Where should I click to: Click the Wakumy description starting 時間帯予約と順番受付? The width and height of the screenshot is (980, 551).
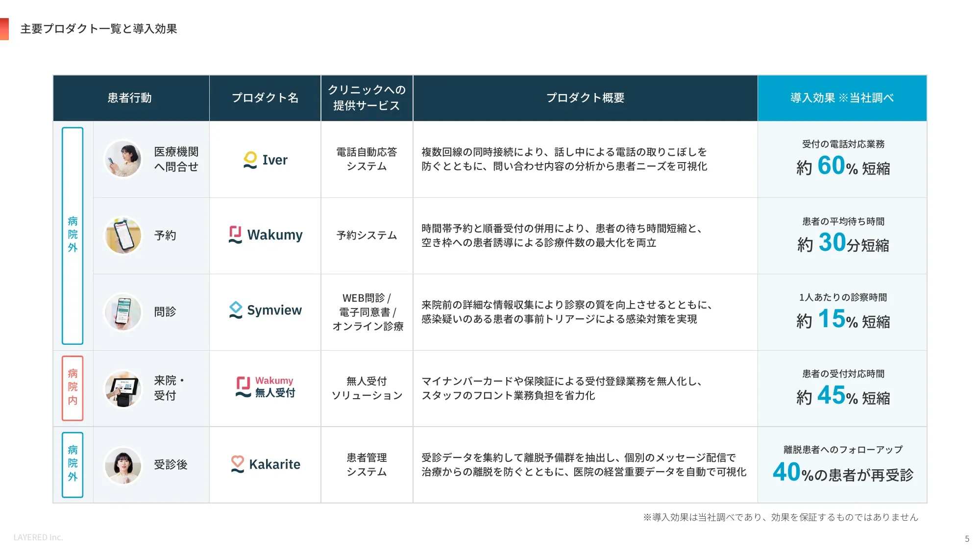pyautogui.click(x=563, y=236)
